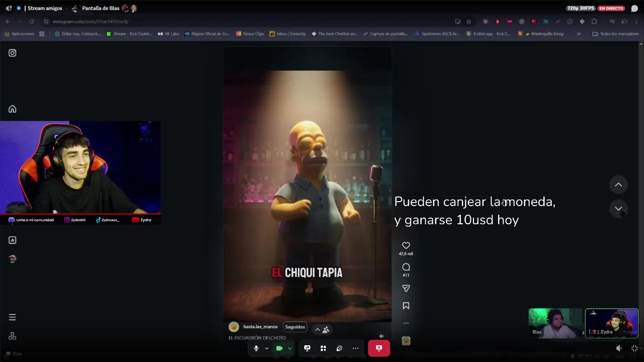Viewport: 644px width, 362px height.
Task: Toggle the voice channel speaker icon top-left
Action: [9, 8]
